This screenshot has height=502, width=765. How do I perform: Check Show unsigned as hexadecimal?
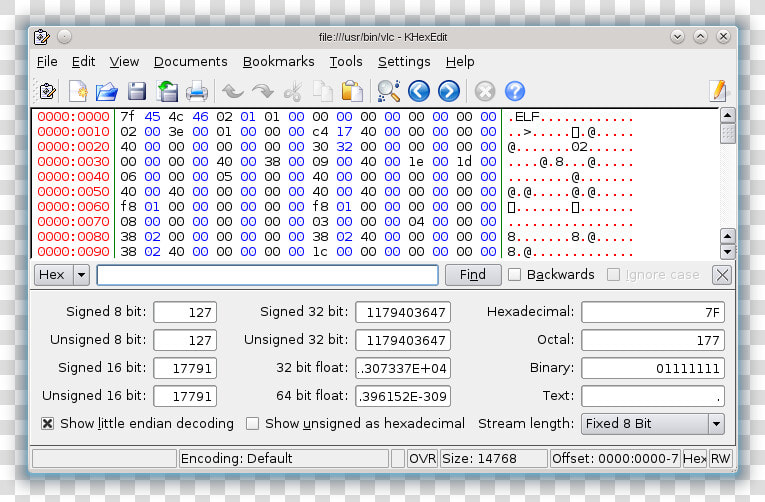[x=252, y=423]
